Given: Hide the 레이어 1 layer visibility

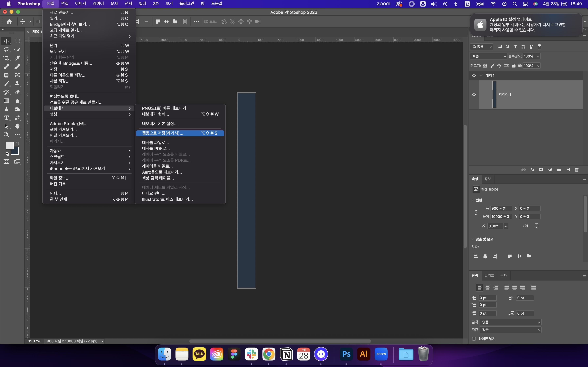Looking at the screenshot, I should (x=474, y=95).
